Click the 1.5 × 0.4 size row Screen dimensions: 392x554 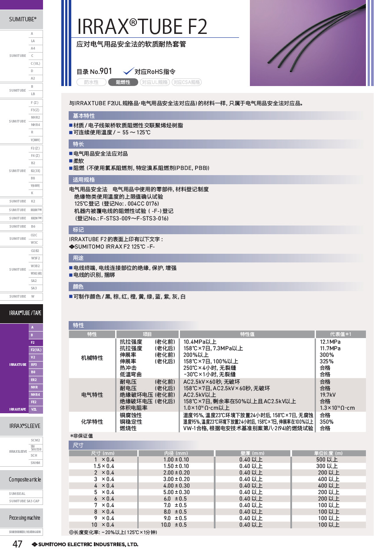click(x=217, y=466)
